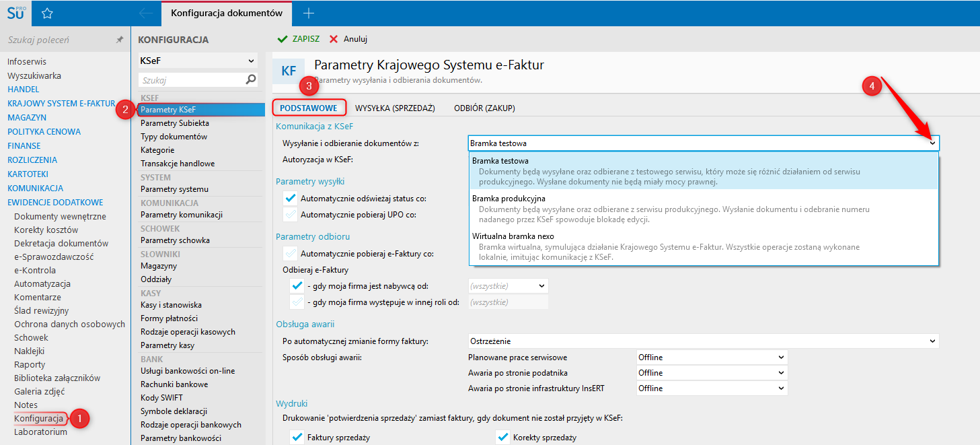This screenshot has width=980, height=445.
Task: Click the Szukaj poleceń search field
Action: [59, 40]
